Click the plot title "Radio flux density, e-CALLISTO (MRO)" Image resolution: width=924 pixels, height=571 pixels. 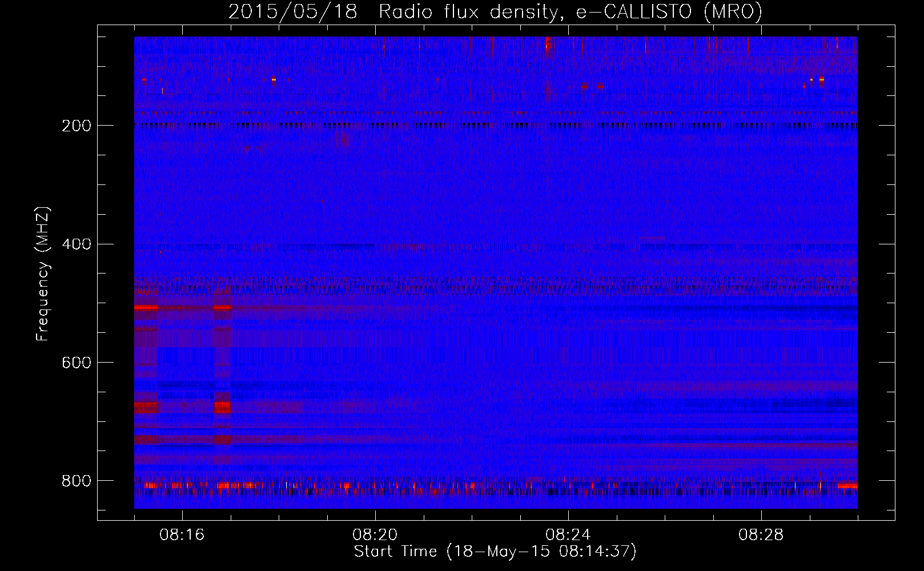pos(571,12)
